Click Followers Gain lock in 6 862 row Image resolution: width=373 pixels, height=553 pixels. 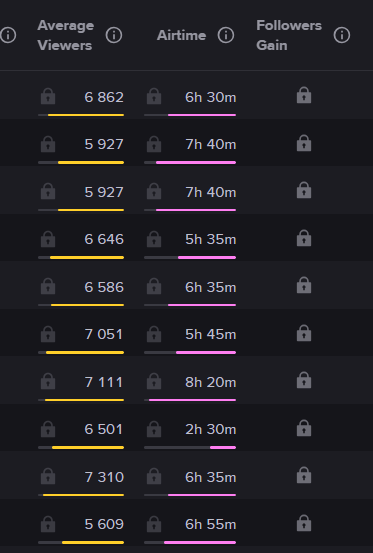(304, 96)
